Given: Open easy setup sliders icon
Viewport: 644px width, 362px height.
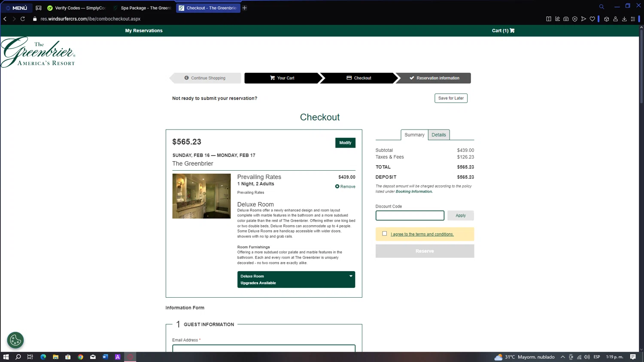Looking at the screenshot, I should [633, 19].
